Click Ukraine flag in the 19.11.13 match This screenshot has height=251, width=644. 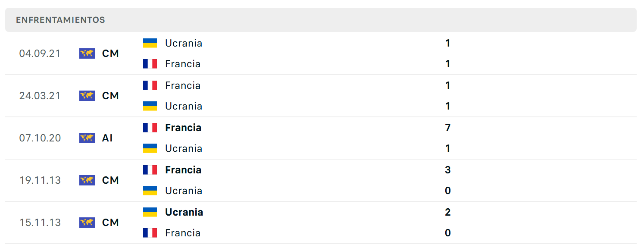point(150,191)
